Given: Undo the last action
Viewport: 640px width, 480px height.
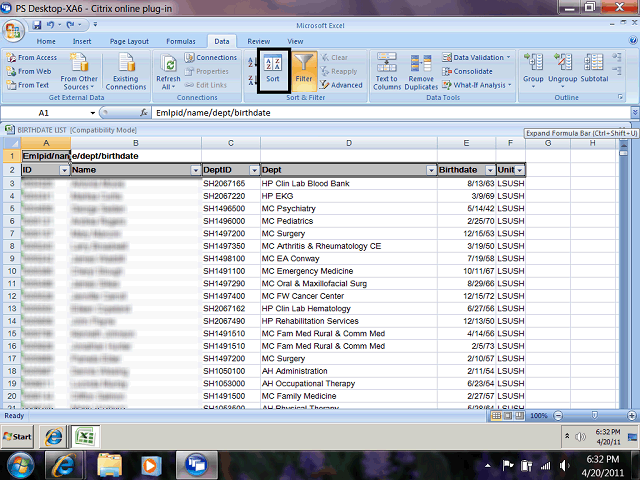Looking at the screenshot, I should pos(50,25).
